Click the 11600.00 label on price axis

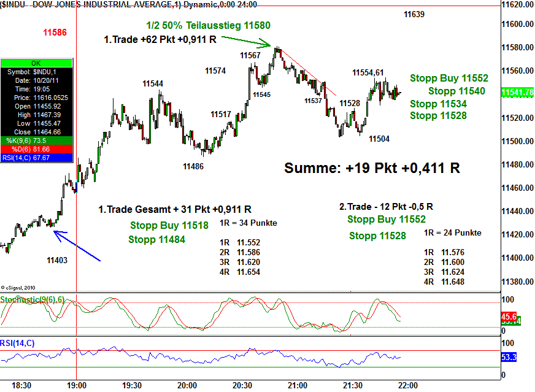coord(517,24)
